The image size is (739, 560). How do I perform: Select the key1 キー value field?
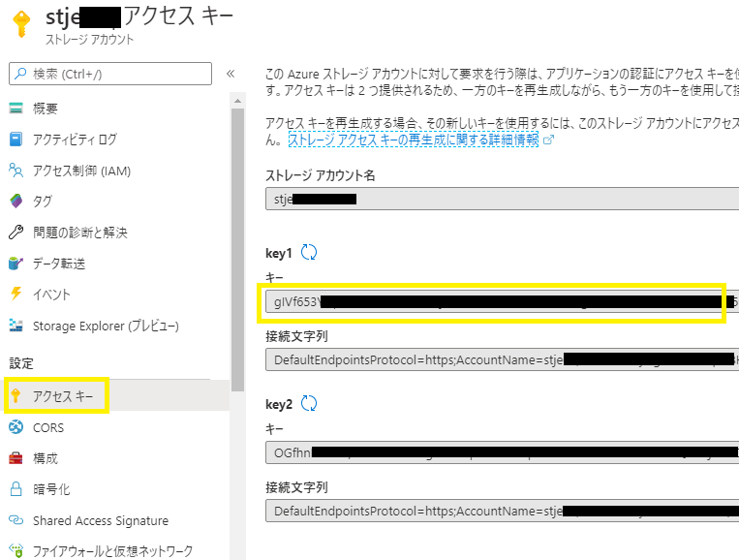click(502, 301)
